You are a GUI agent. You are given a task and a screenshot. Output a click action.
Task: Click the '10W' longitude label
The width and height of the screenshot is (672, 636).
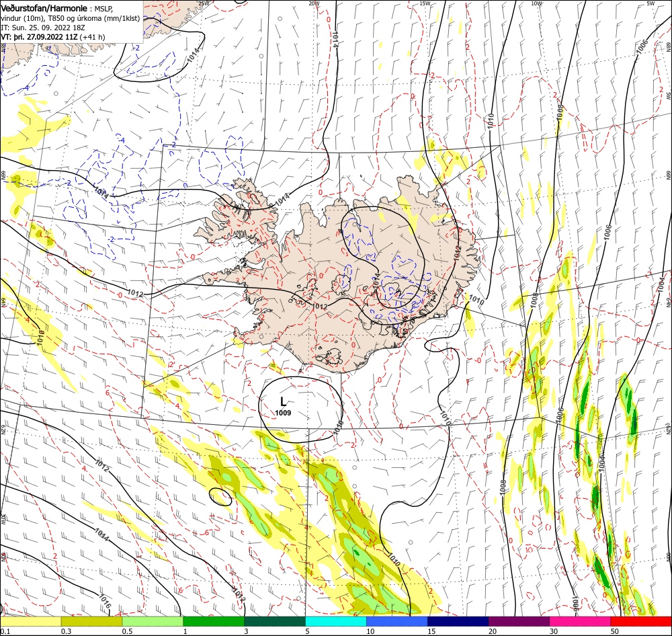tap(536, 3)
